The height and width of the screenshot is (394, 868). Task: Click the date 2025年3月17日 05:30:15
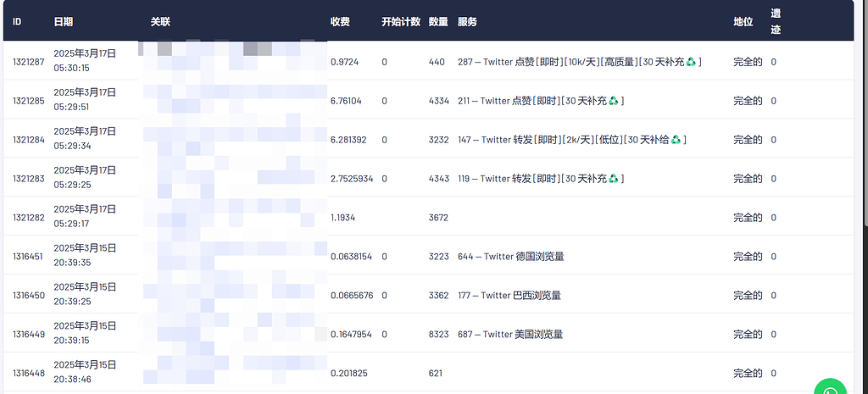click(85, 61)
